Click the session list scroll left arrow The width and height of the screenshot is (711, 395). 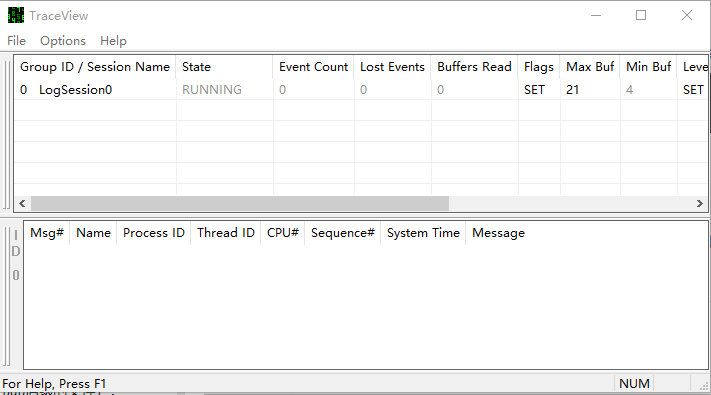click(x=22, y=204)
